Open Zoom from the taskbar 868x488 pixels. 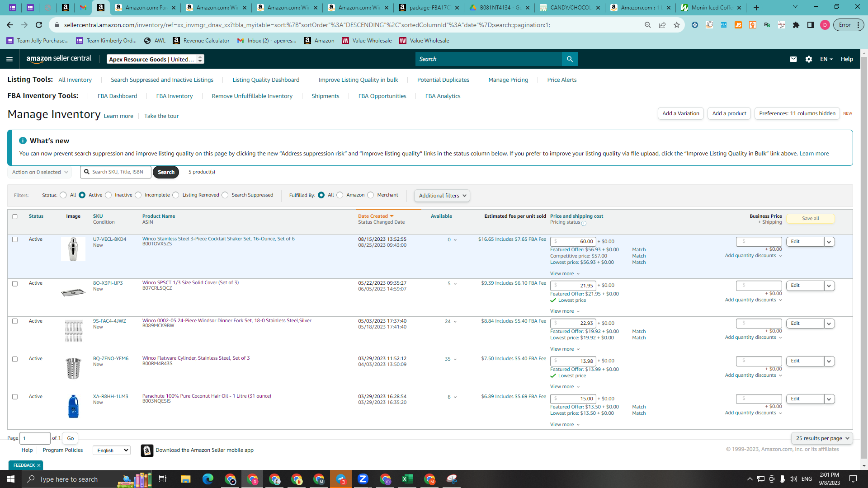(x=363, y=479)
